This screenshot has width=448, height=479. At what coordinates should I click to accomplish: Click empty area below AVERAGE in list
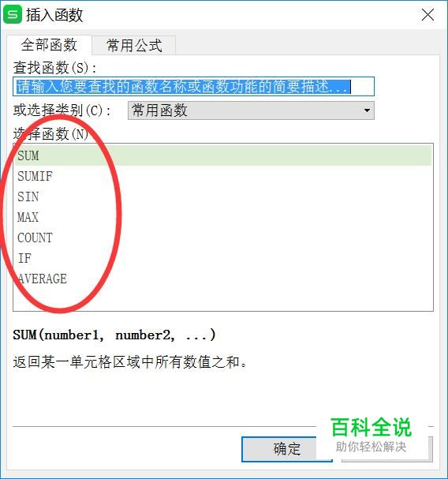point(223,299)
